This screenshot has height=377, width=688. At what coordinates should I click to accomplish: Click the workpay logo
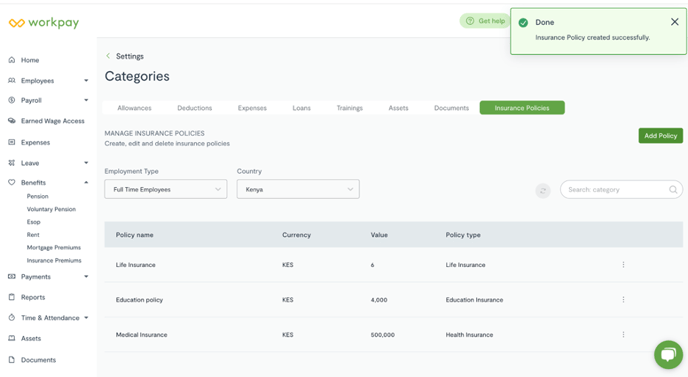[x=44, y=22]
